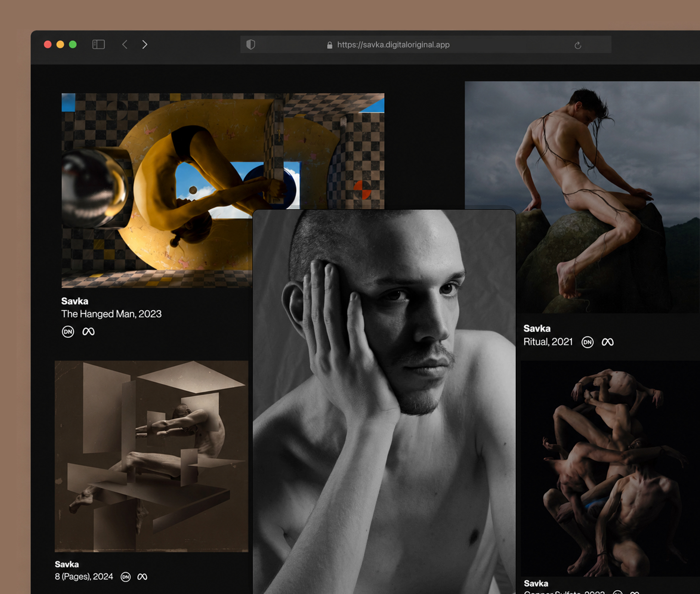Image resolution: width=700 pixels, height=594 pixels.
Task: Close the browser window with the red button
Action: tap(47, 45)
